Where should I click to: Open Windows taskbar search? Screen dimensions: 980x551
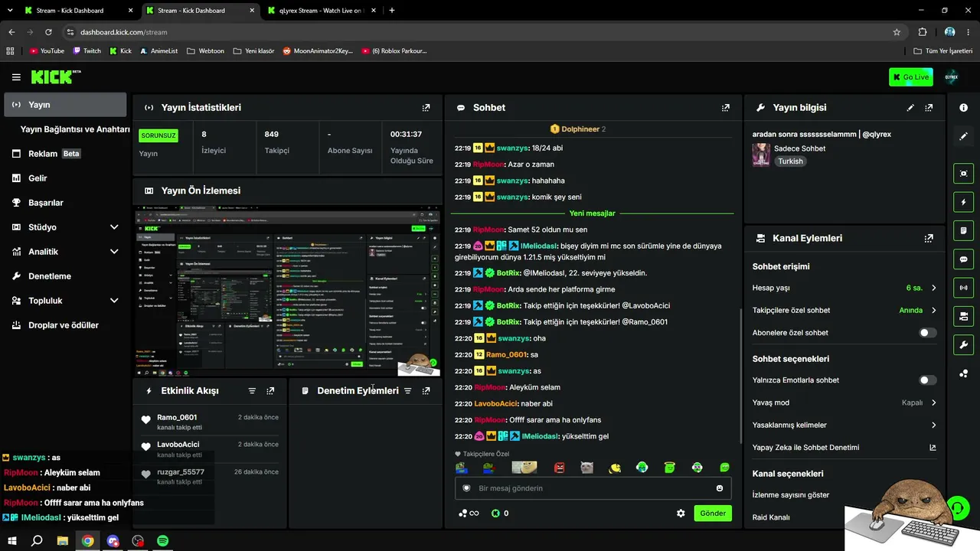[37, 540]
